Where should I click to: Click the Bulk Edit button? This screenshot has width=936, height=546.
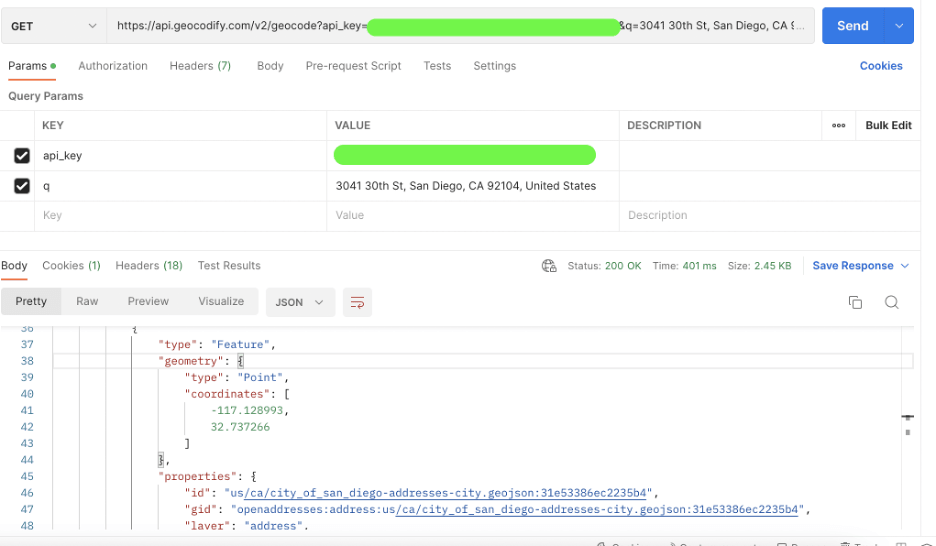click(888, 126)
